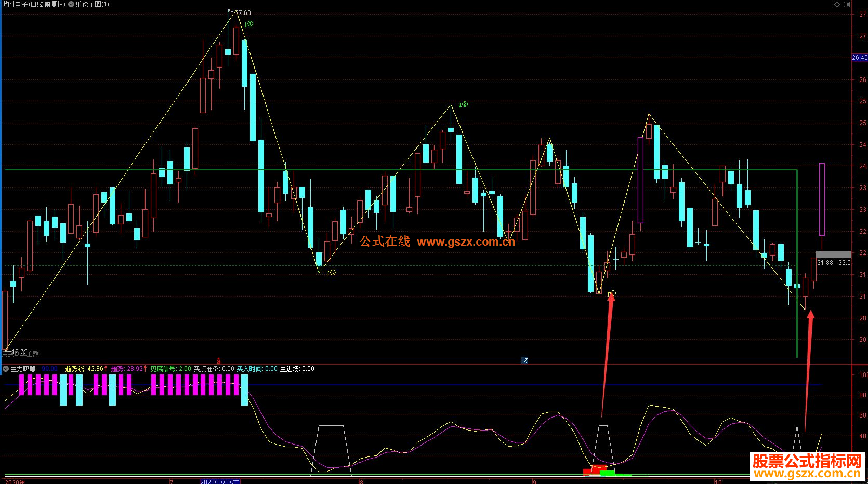Click the yellow ↑③ buy marker
Screen dimensions: 868x484
coord(331,273)
